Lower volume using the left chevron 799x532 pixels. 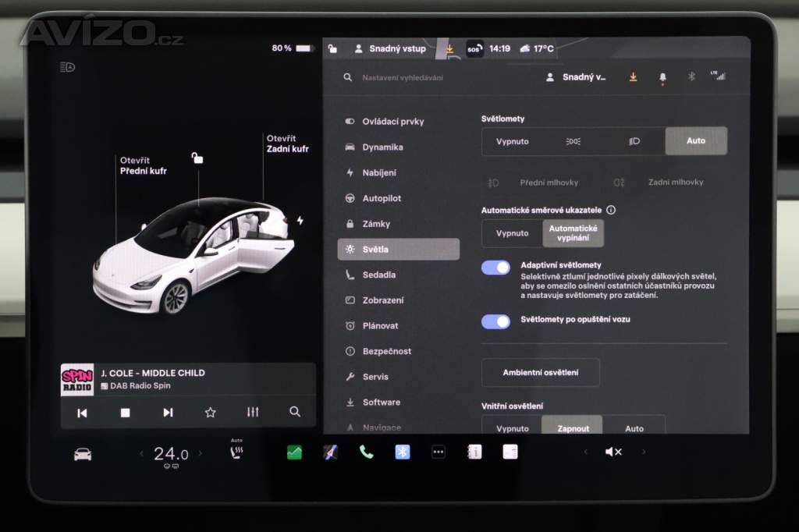pos(586,452)
